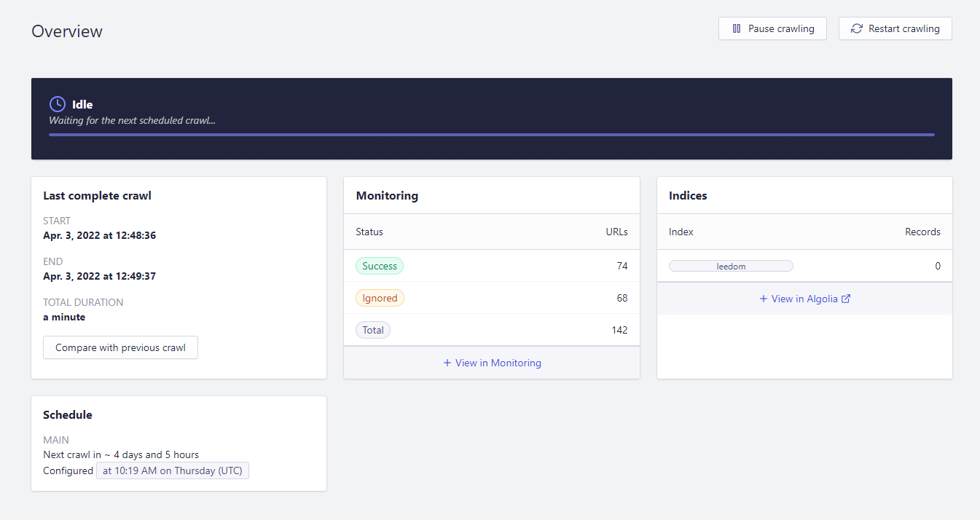Select the Ignored status badge
The image size is (980, 520).
click(380, 297)
